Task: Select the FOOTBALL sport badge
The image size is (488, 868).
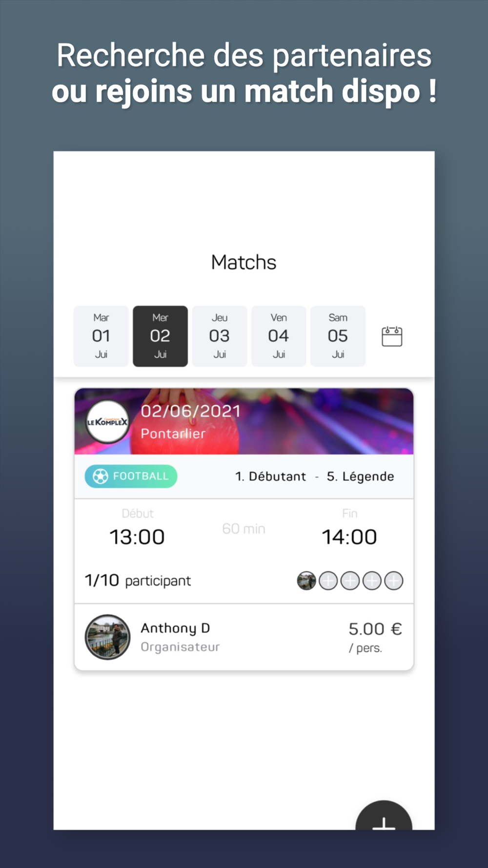Action: coord(131,476)
